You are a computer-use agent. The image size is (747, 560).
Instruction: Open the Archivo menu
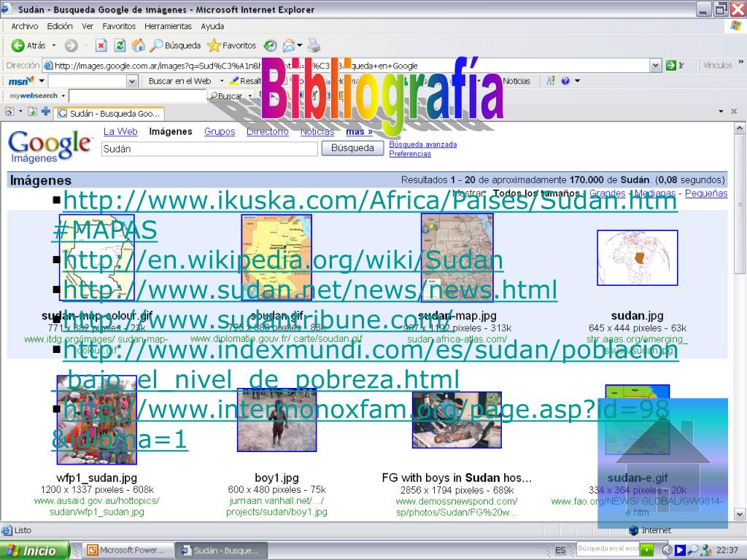point(25,26)
